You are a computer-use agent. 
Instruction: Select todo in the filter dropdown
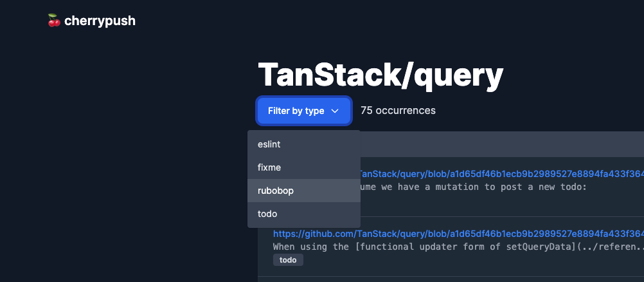tap(304, 214)
